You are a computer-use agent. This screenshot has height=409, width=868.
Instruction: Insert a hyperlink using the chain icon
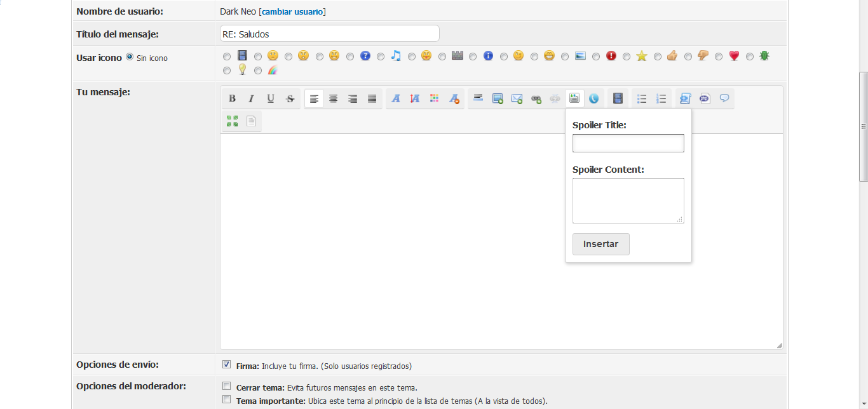536,98
